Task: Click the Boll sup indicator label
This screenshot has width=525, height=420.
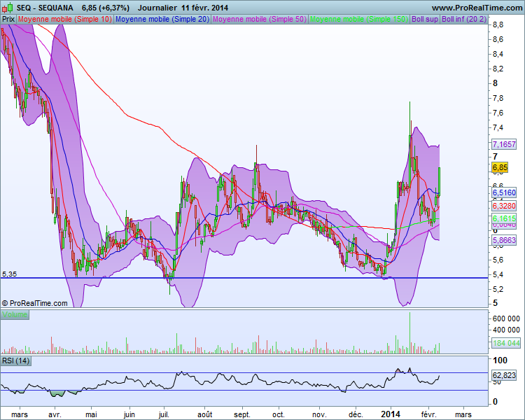Action: click(425, 19)
